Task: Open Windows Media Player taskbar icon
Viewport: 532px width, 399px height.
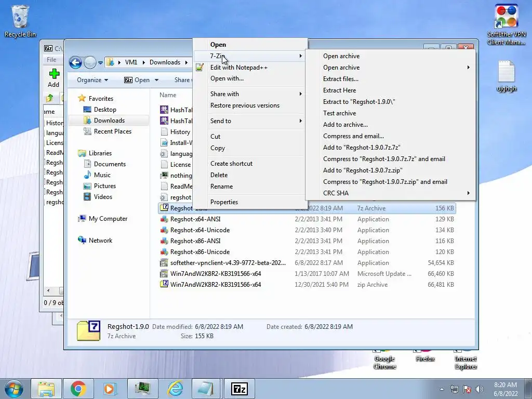Action: coord(110,389)
